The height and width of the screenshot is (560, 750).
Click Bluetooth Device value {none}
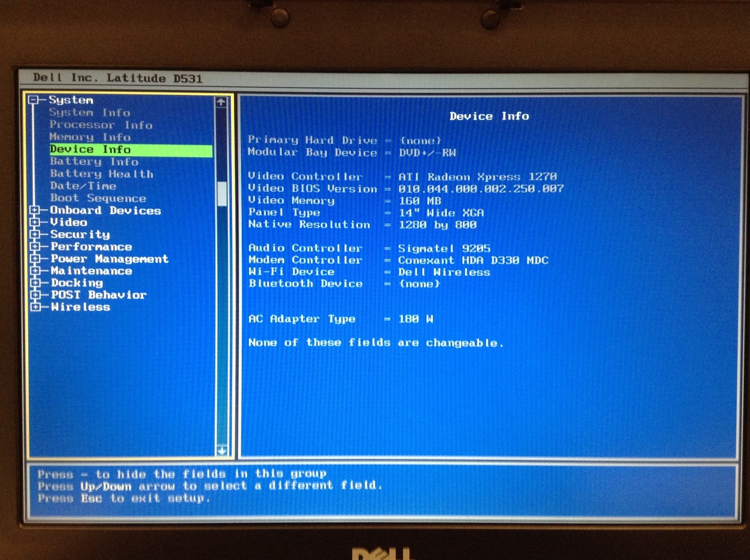(419, 284)
